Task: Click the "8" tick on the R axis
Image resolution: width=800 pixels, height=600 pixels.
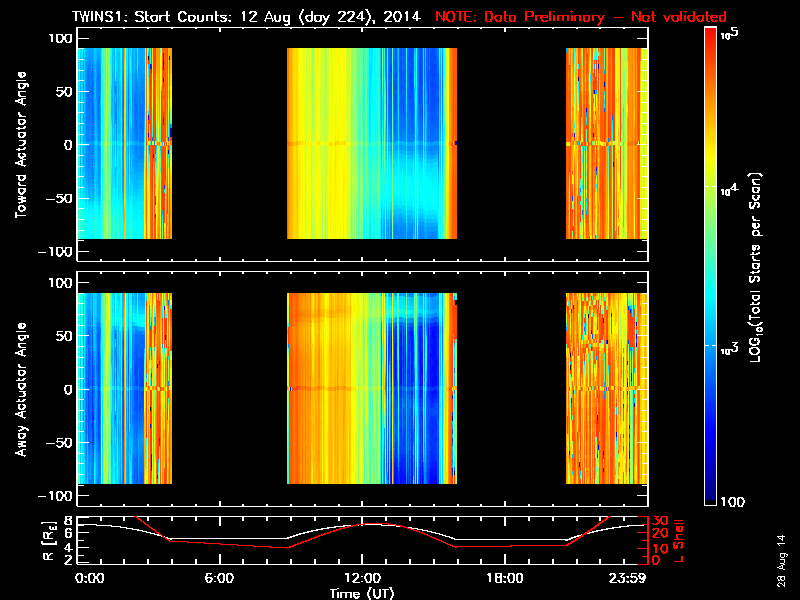Action: 68,521
